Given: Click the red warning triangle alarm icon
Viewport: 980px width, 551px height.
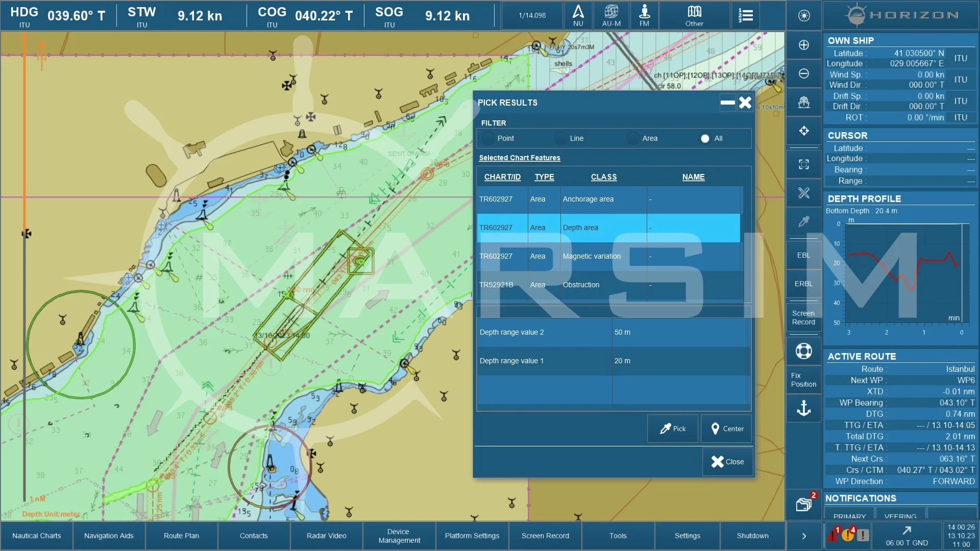Looking at the screenshot, I should [834, 535].
